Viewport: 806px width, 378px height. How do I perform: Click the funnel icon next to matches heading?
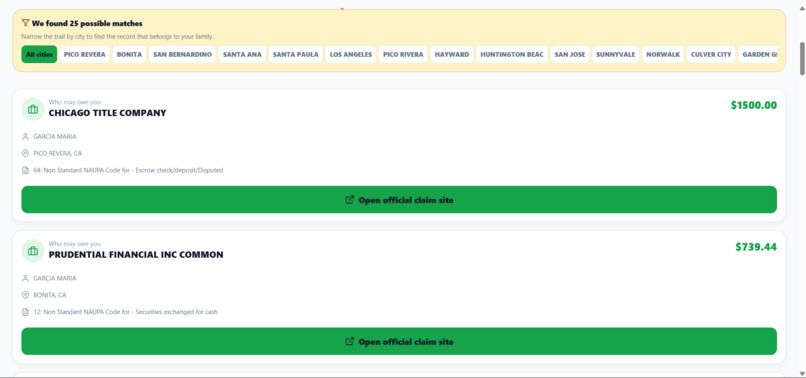click(x=25, y=23)
